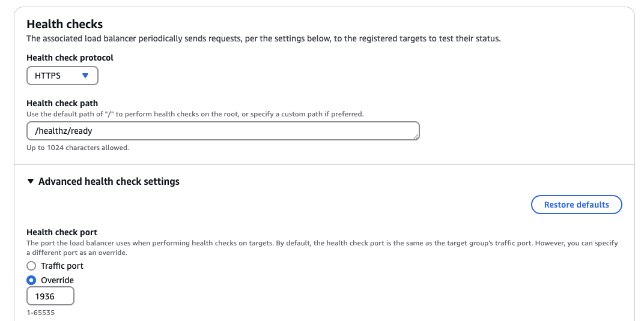
Task: Focus the override port field showing 1936
Action: point(50,296)
